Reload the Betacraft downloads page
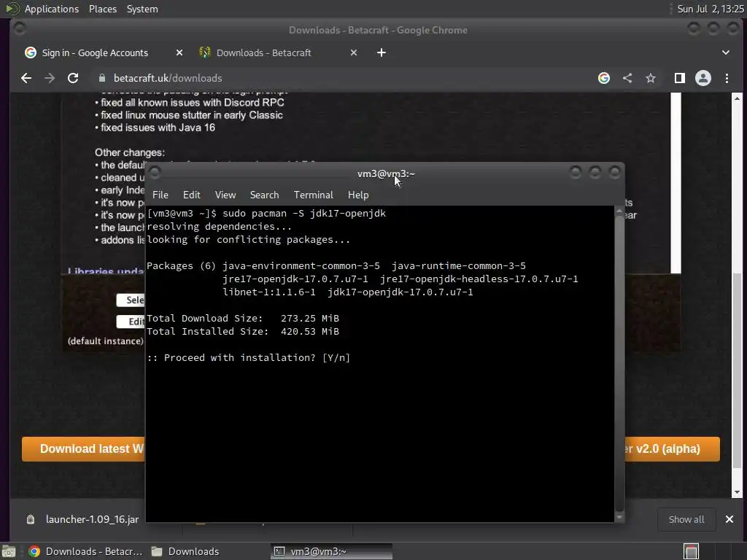This screenshot has width=747, height=560. coord(73,78)
